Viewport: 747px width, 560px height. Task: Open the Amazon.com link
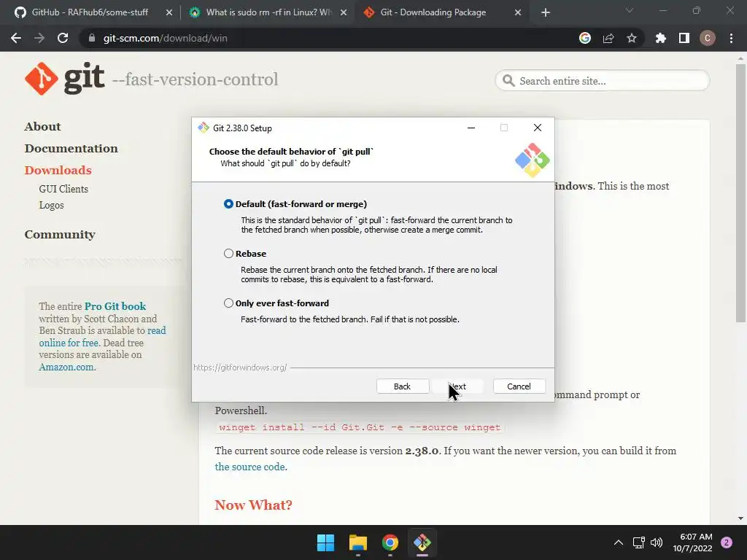point(66,367)
